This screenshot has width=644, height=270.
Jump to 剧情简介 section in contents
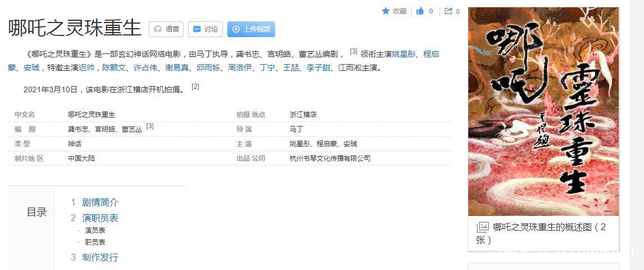[100, 202]
